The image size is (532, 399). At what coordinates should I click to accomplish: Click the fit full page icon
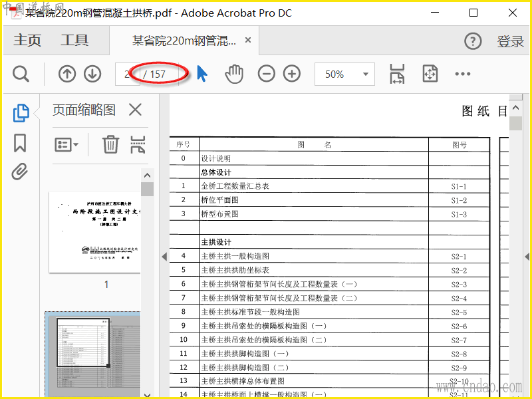tap(430, 74)
